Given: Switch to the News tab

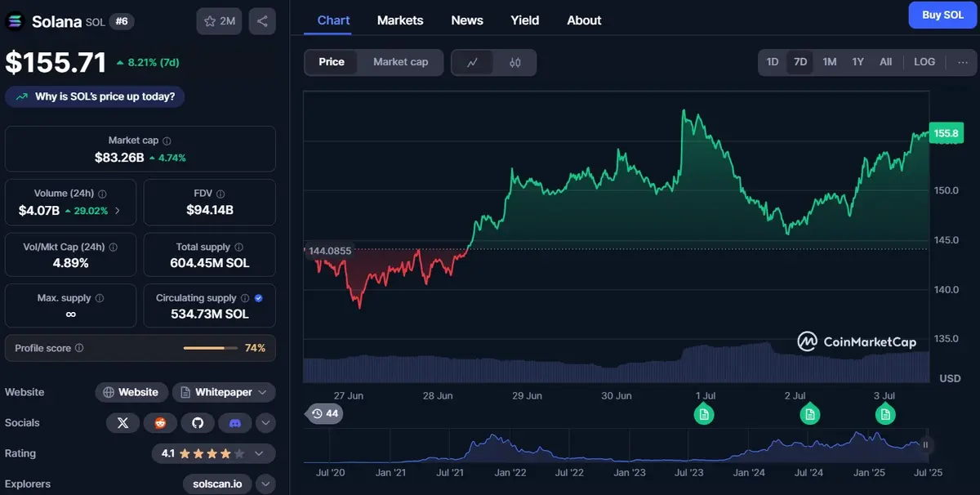Looking at the screenshot, I should 467,20.
